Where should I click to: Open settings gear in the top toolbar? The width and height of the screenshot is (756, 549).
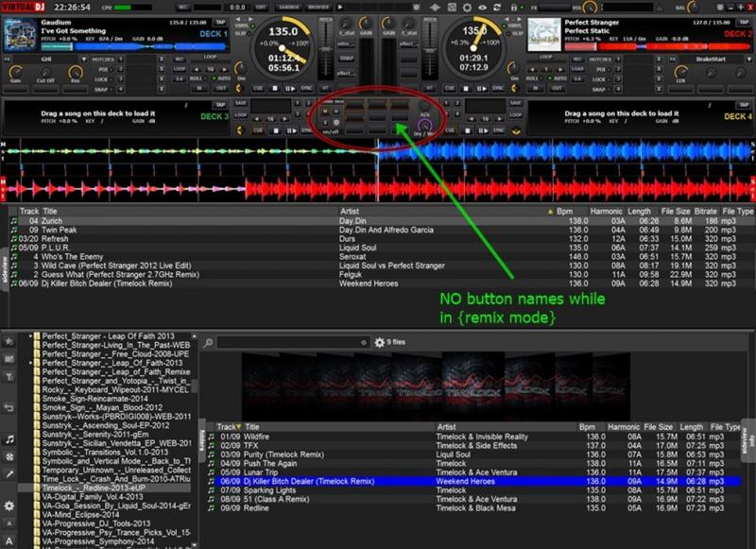coord(467,8)
